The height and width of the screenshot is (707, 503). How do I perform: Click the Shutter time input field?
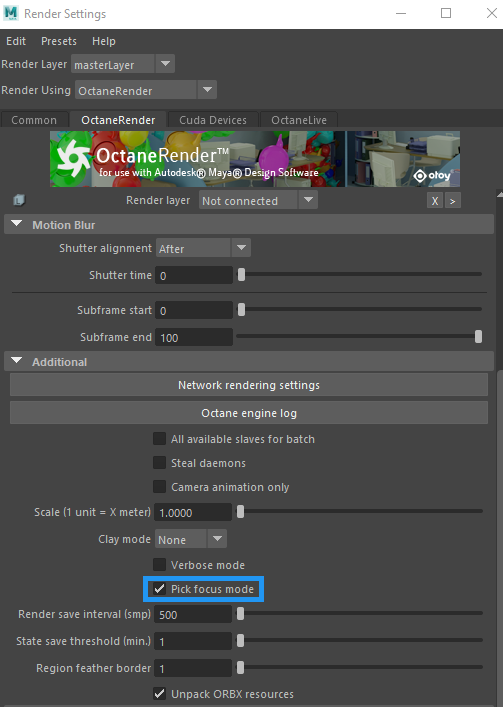click(194, 275)
